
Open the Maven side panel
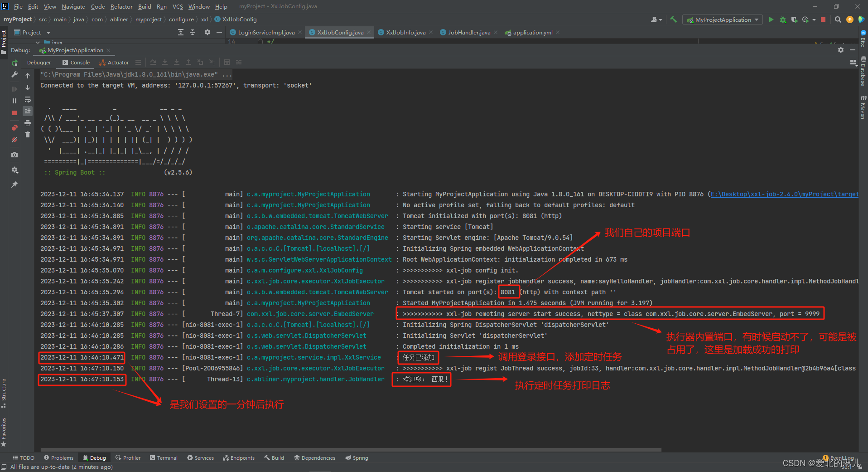tap(863, 107)
